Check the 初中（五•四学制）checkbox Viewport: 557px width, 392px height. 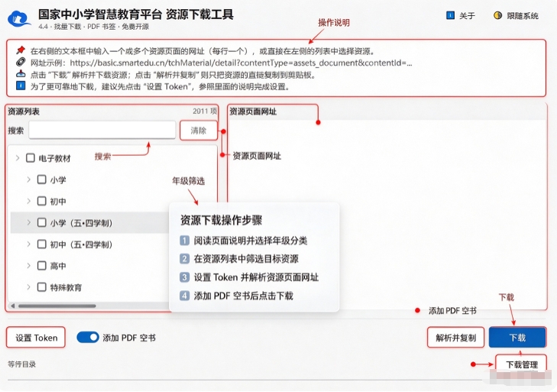pos(41,245)
